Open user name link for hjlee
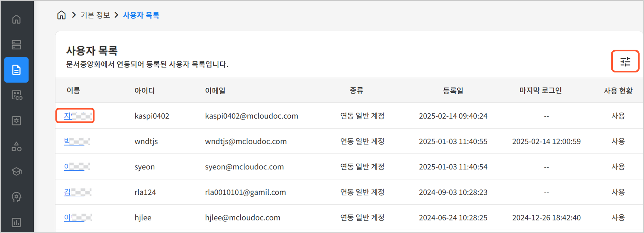644x233 pixels. (68, 218)
